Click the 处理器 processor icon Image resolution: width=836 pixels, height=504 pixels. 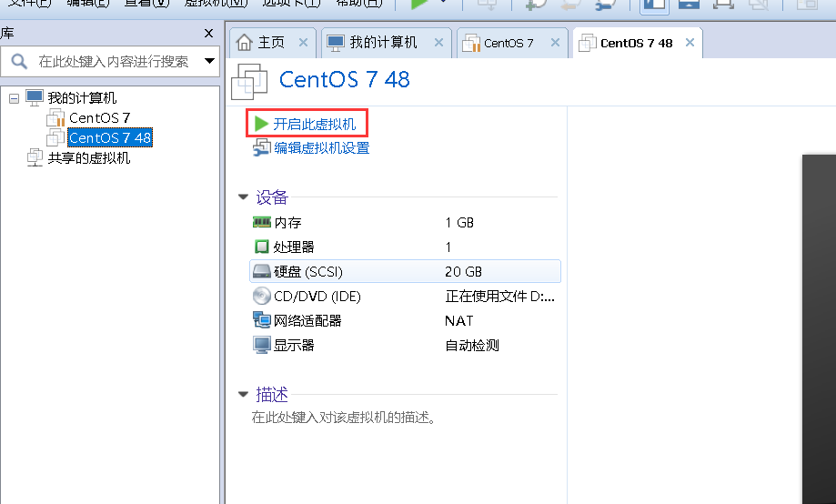(x=261, y=247)
